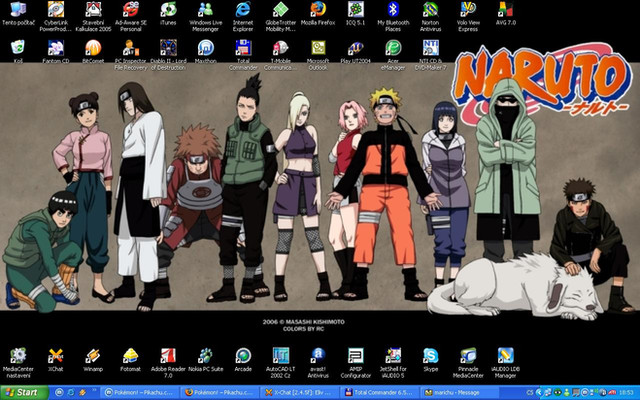The width and height of the screenshot is (640, 400).
Task: Open the Tento počítač desktop icon
Action: click(18, 14)
